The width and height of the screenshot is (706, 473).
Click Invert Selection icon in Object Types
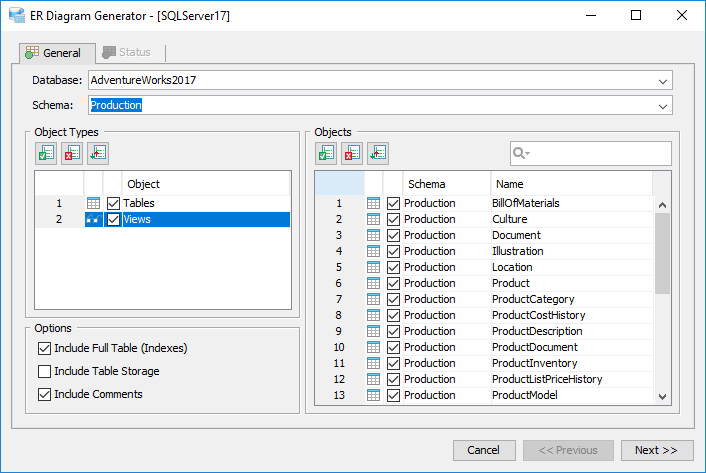point(97,153)
